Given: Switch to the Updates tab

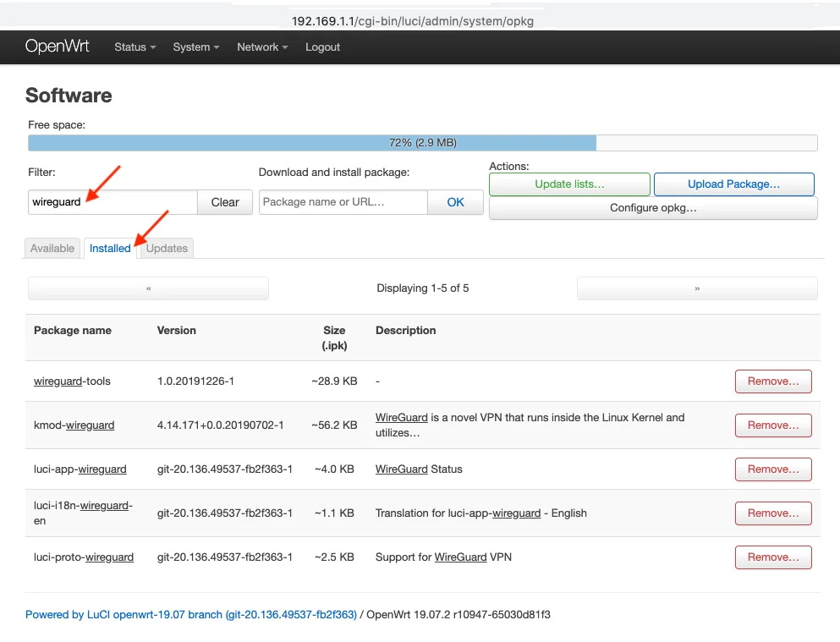Looking at the screenshot, I should click(x=167, y=248).
